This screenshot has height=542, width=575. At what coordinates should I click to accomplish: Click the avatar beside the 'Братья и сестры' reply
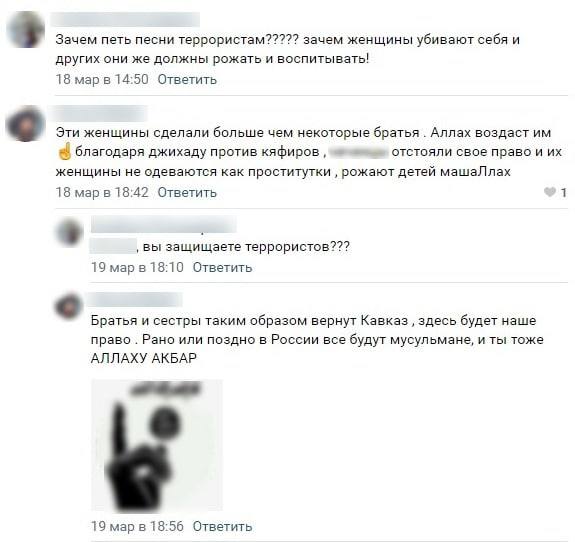point(69,306)
